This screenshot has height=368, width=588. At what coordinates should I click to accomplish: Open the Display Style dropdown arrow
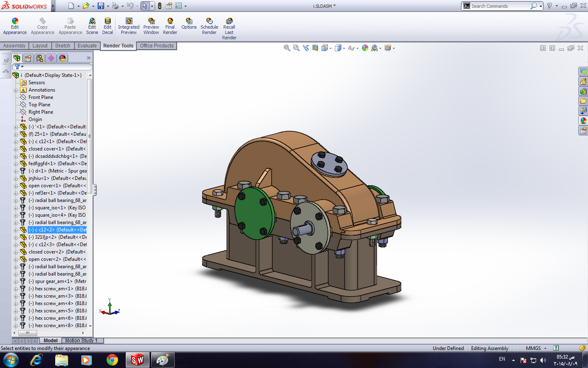click(x=344, y=48)
